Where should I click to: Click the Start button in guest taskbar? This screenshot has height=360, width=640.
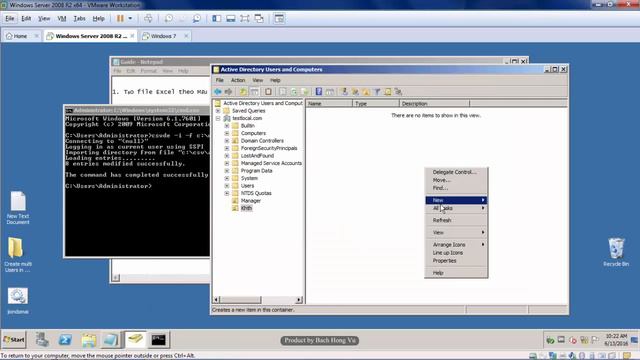[x=14, y=340]
